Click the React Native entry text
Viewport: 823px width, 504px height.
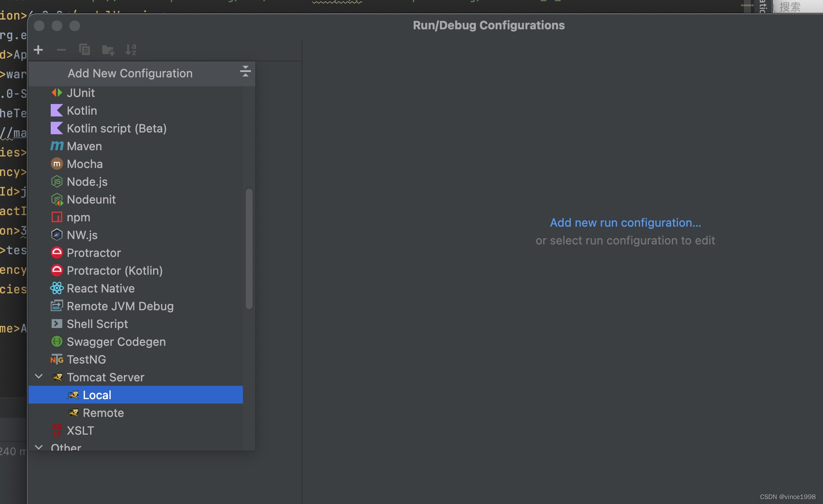coord(101,288)
